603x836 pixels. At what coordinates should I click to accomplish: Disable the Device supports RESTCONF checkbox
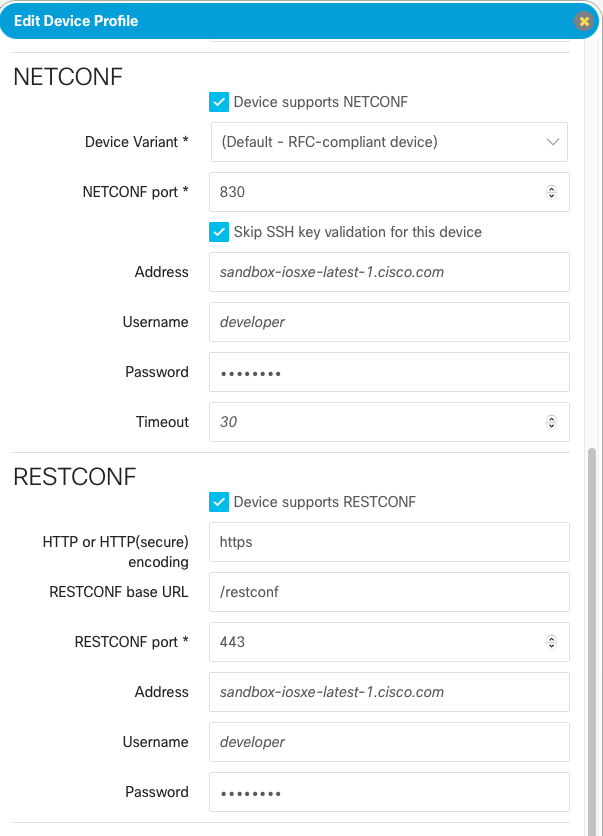click(x=219, y=502)
